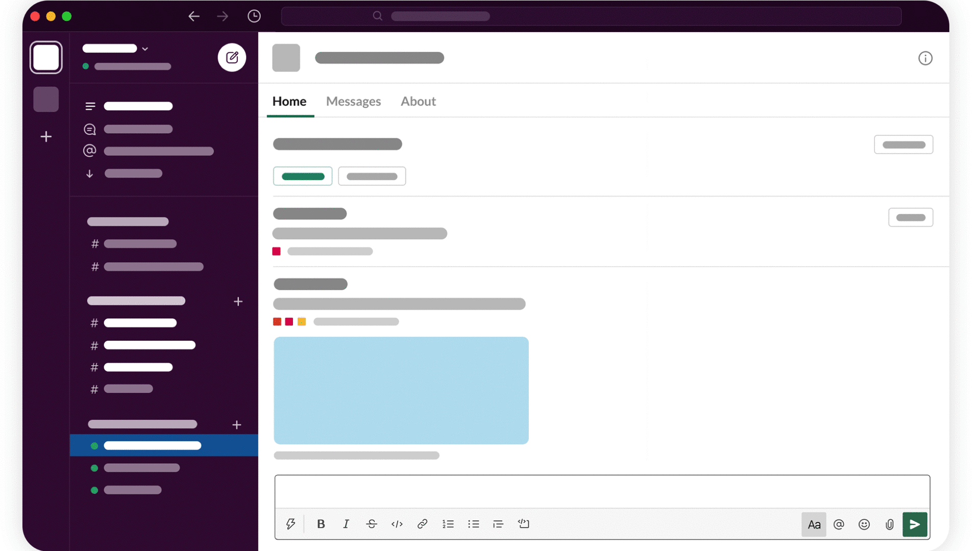Insert a link using link icon
Image resolution: width=980 pixels, height=551 pixels.
tap(422, 524)
